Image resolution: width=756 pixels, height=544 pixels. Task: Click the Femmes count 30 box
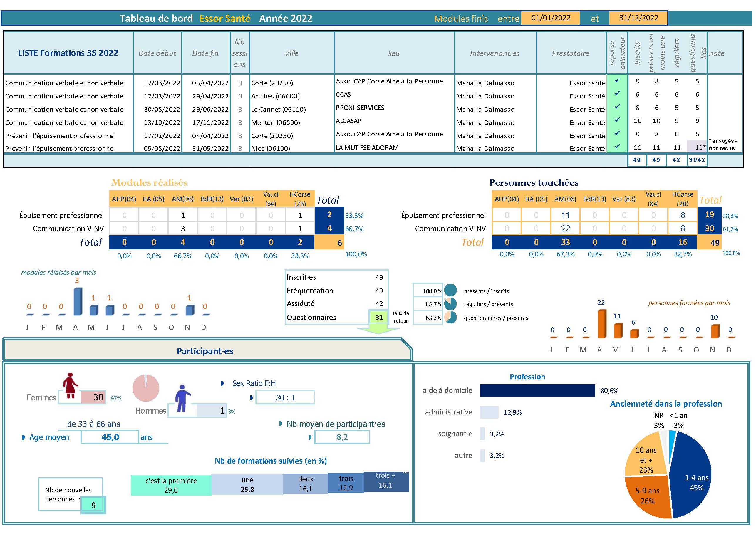click(x=93, y=397)
